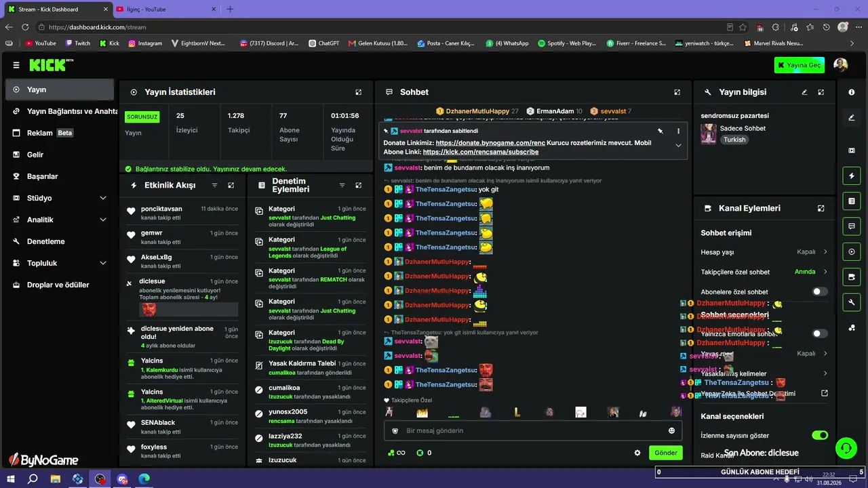Image resolution: width=868 pixels, height=488 pixels.
Task: Open the Twitch bookmark
Action: (x=77, y=43)
